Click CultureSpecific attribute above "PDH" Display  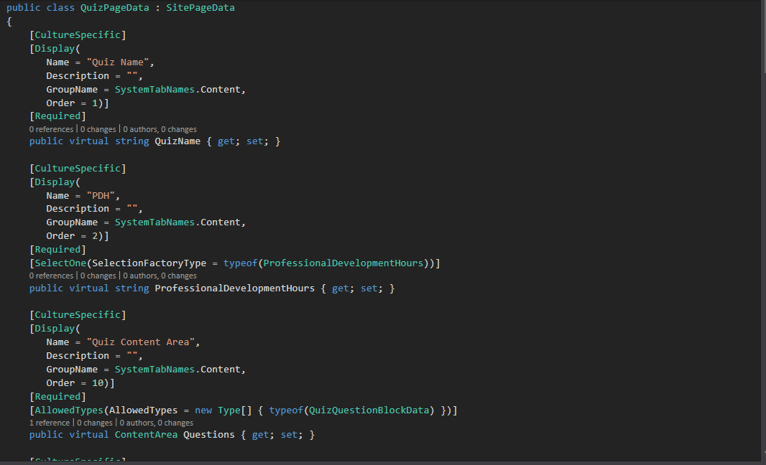coord(77,168)
